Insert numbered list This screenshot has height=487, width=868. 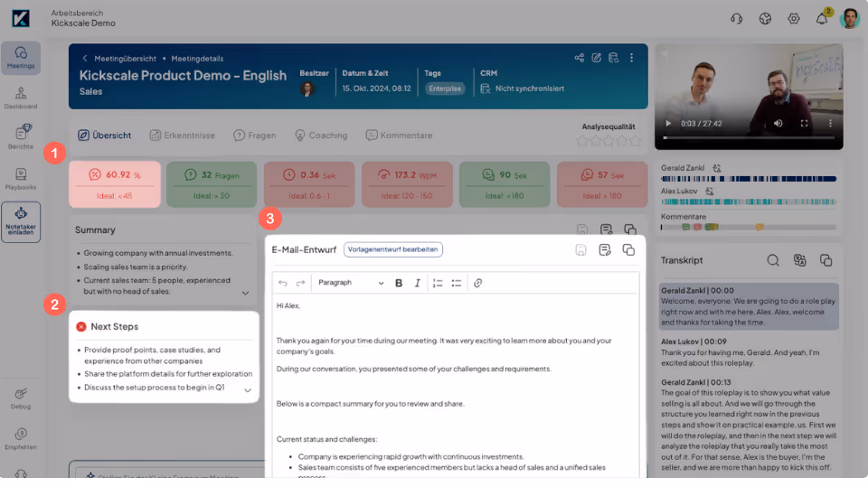[438, 283]
